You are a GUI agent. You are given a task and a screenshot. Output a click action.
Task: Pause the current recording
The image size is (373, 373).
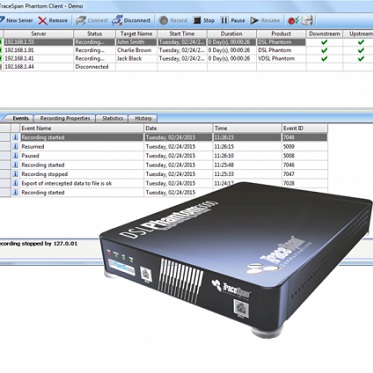[x=224, y=21]
